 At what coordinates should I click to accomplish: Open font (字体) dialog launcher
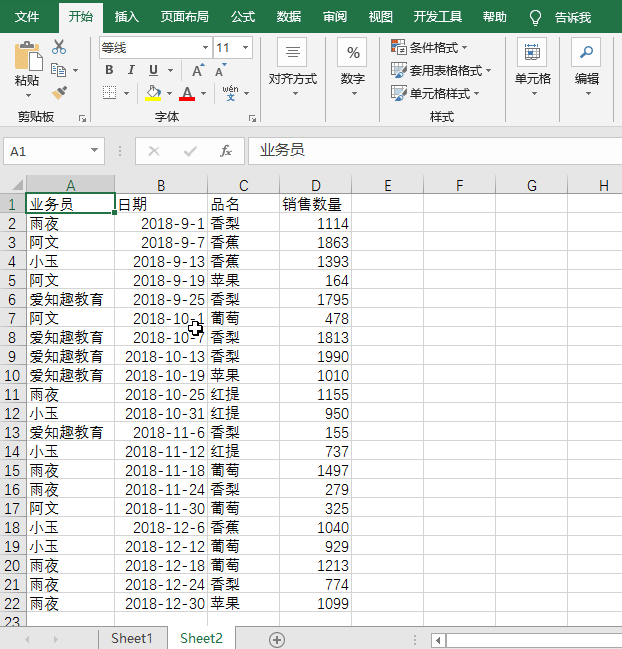tap(252, 119)
